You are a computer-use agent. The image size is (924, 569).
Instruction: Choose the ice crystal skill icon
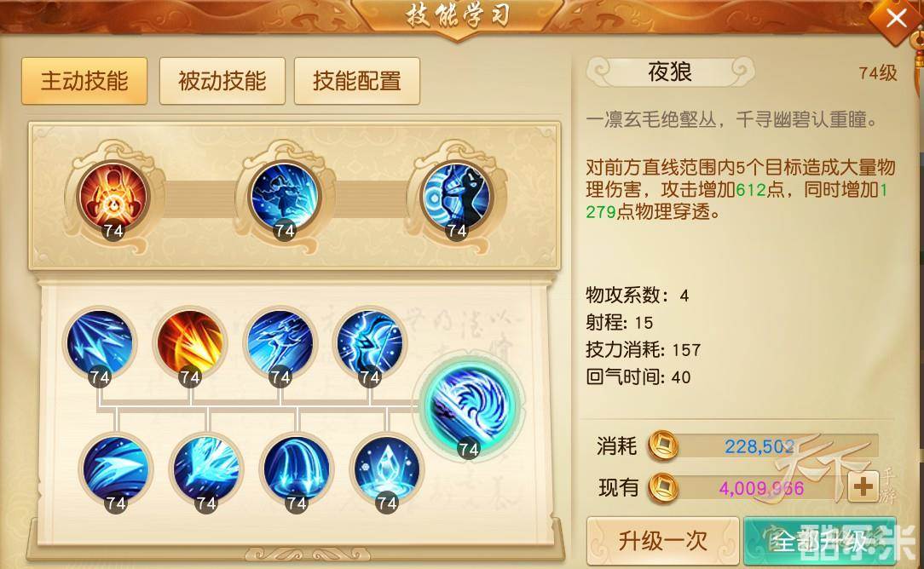[x=387, y=471]
